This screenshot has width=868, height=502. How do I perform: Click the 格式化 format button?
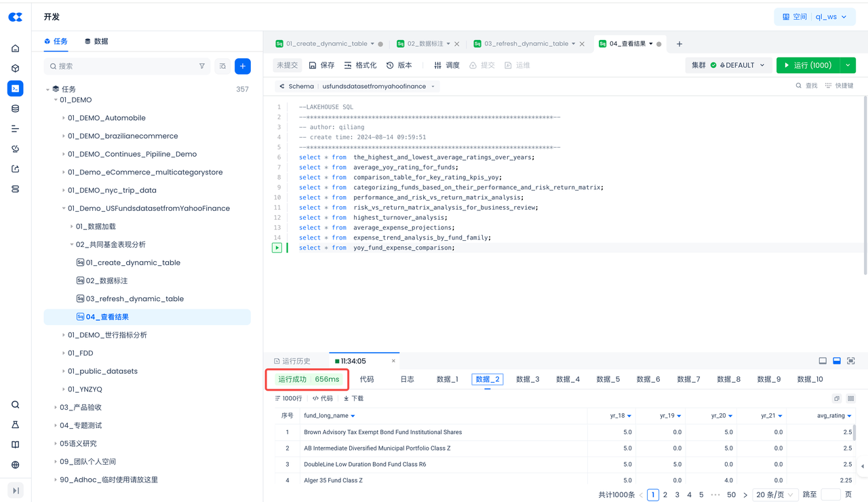pos(360,65)
